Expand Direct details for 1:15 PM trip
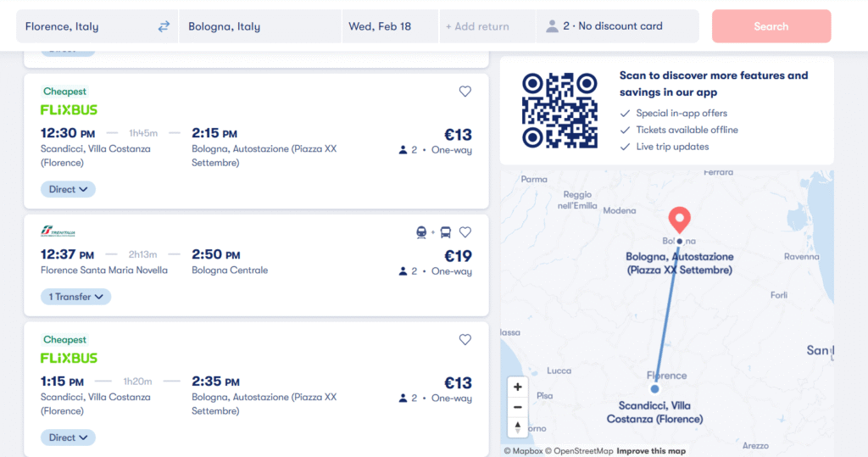The height and width of the screenshot is (457, 868). point(68,438)
